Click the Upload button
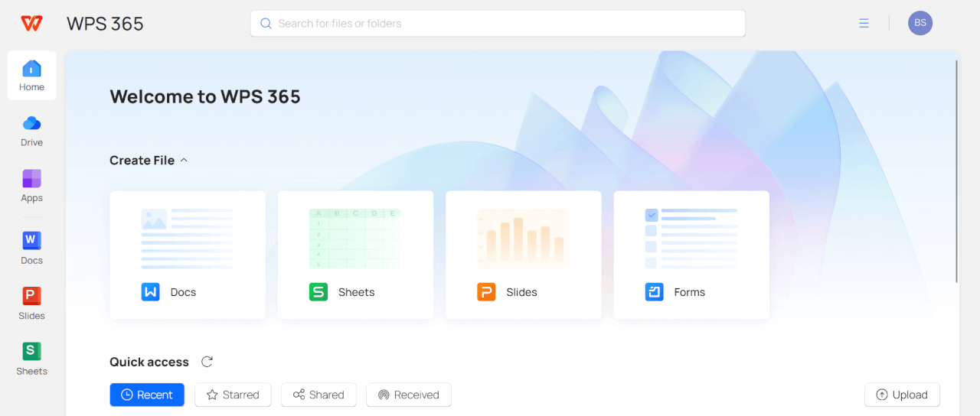 tap(902, 395)
